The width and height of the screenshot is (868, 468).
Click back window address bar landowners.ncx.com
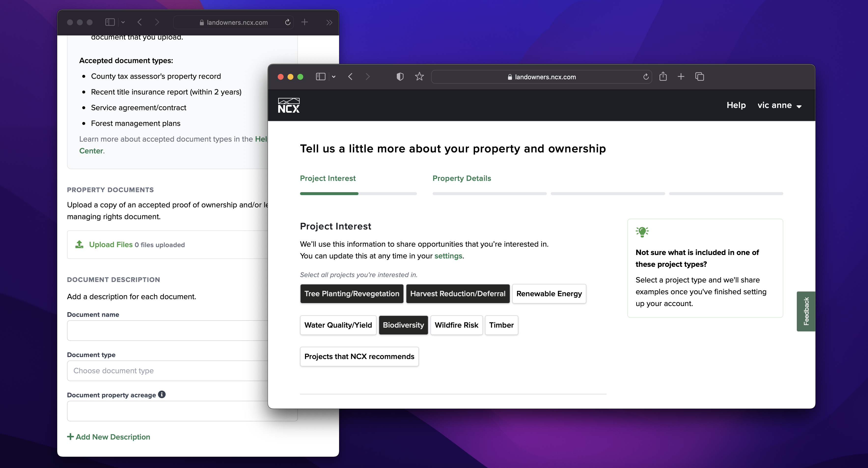coord(234,22)
